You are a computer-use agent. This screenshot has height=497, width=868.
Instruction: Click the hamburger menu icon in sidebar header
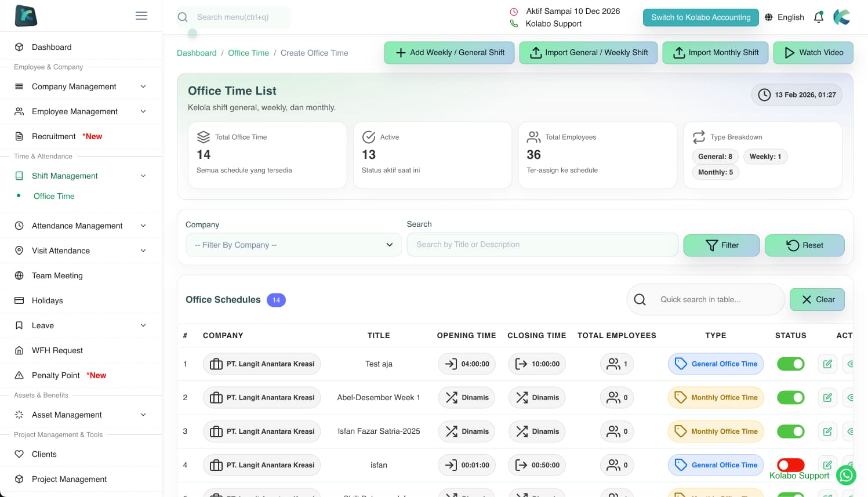[141, 16]
